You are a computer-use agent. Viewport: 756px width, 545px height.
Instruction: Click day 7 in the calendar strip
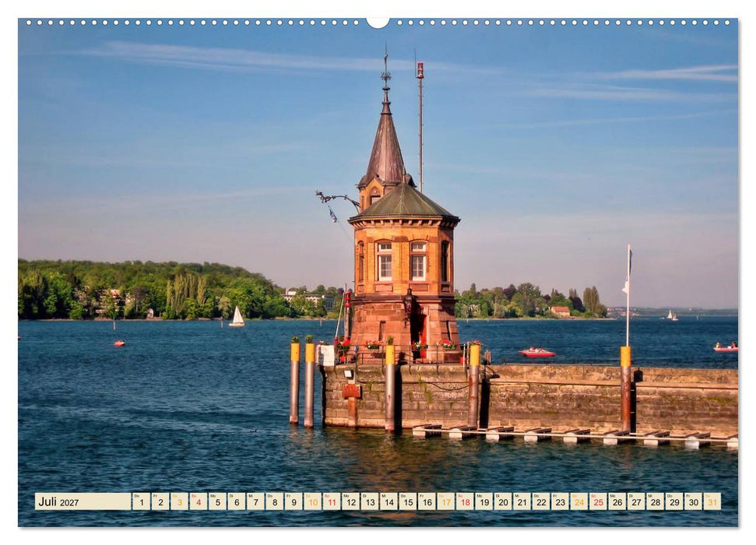pos(255,501)
